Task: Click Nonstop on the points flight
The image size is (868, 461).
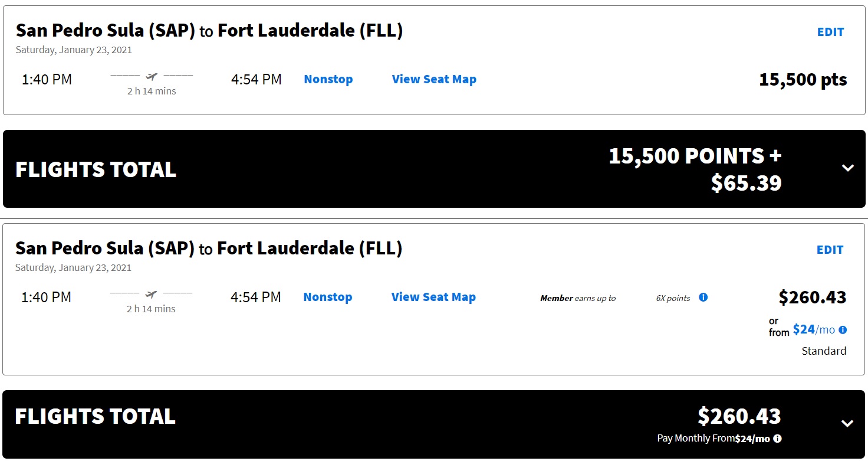Action: (328, 79)
